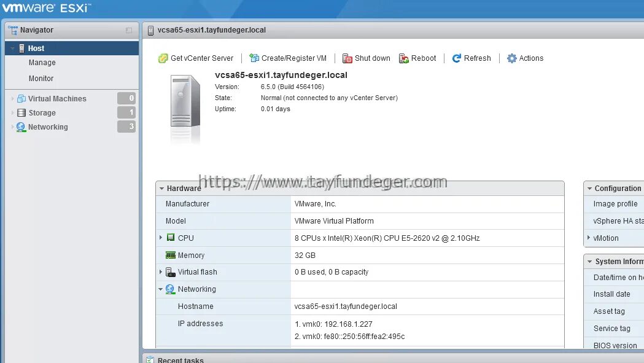Viewport: 644px width, 363px height.
Task: Click the Create/Register VM icon
Action: (254, 58)
